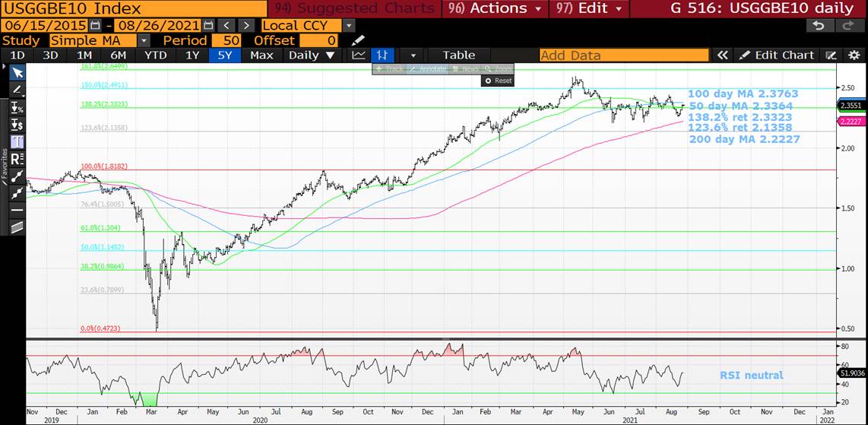Click the 51.9036 RSI value label
Screen dimensions: 868x425
pos(853,373)
